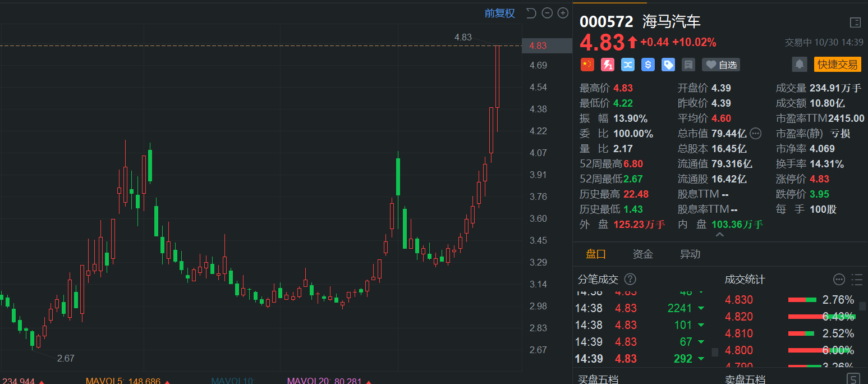Image resolution: width=868 pixels, height=384 pixels.
Task: Toggle the sidebar layout icon beside stock name
Action: [x=855, y=22]
